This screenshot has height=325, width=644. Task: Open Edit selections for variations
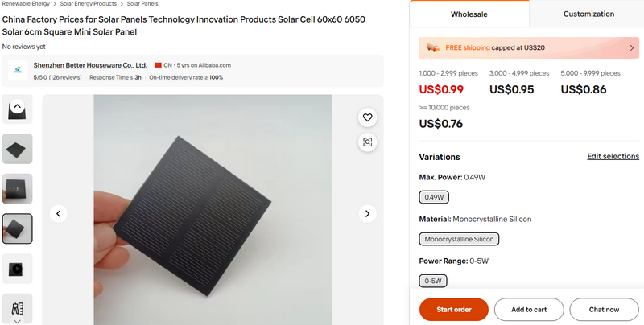(613, 156)
